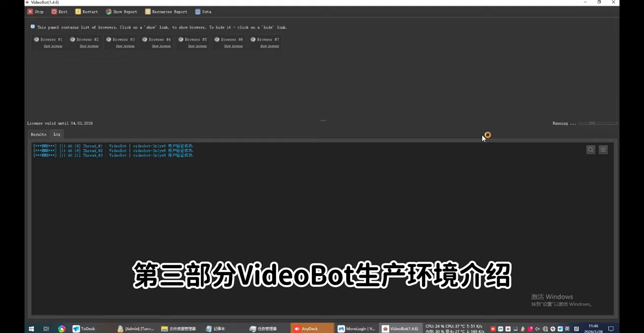The image size is (644, 333).
Task: Click the Task View taskbar icon
Action: click(46, 328)
